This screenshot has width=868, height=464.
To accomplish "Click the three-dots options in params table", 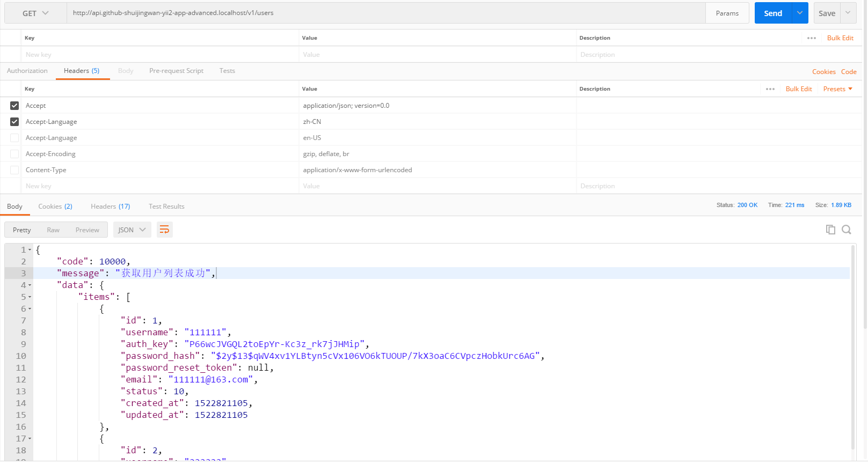I will (x=811, y=38).
